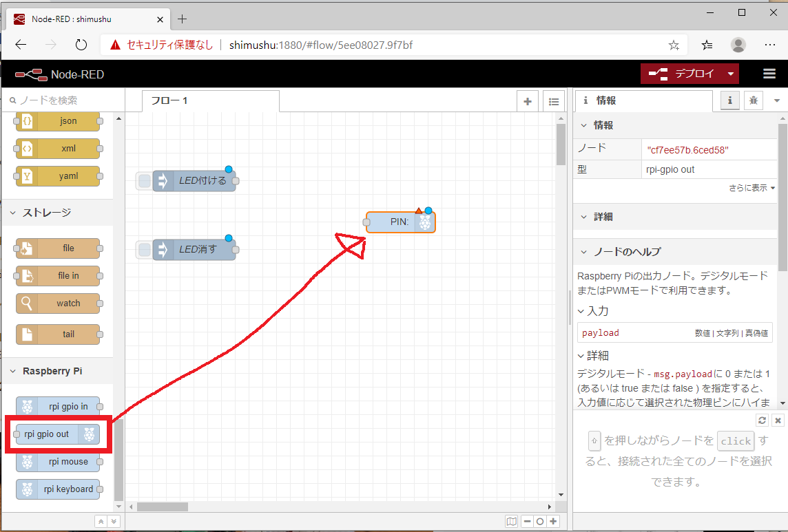Click the rpi-gpio out type value
Screen dimensions: 788x532
click(x=670, y=170)
